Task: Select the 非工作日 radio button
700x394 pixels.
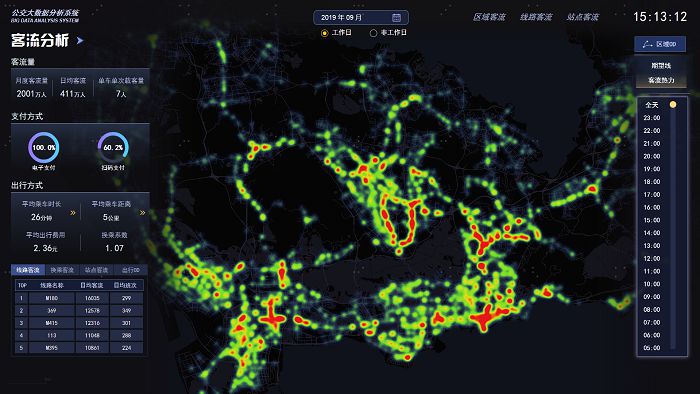Action: point(373,33)
